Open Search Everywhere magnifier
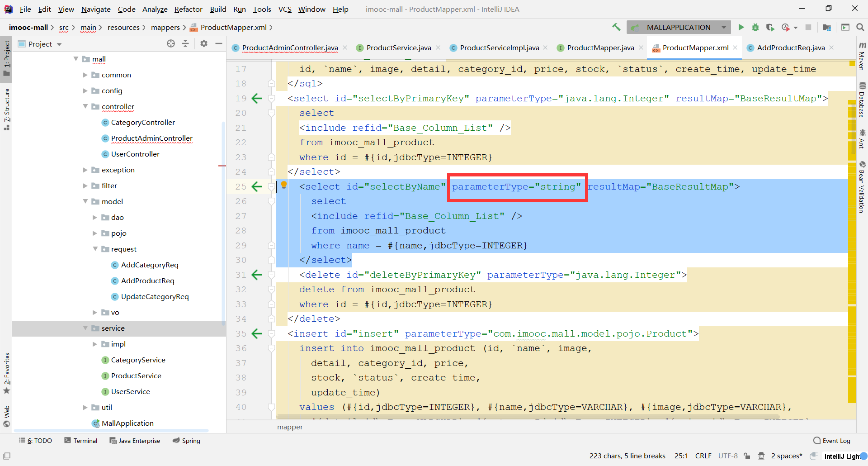Viewport: 868px width, 466px height. tap(860, 27)
